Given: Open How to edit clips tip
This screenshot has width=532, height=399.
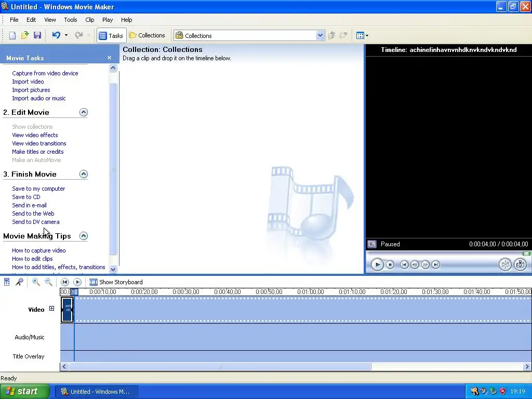Looking at the screenshot, I should point(32,259).
